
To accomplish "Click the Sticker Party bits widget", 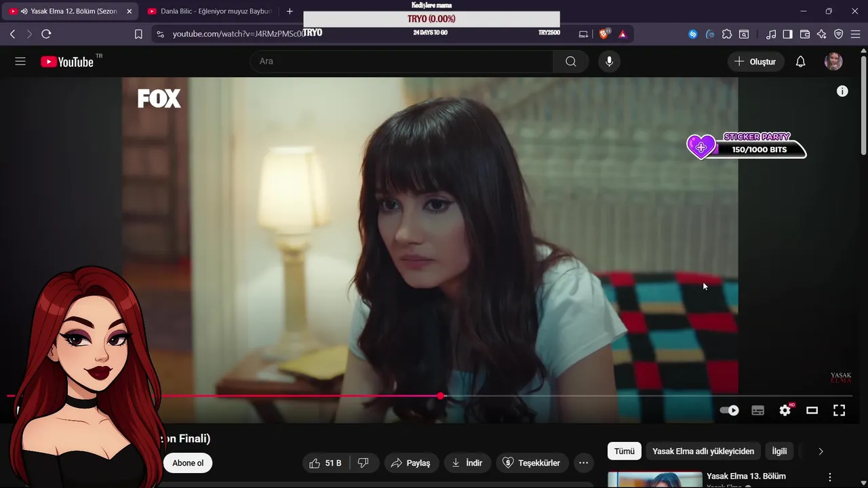I will 747,146.
